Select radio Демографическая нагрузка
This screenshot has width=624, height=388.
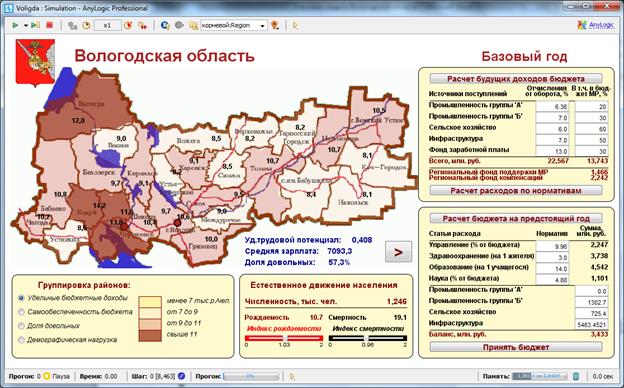click(21, 340)
